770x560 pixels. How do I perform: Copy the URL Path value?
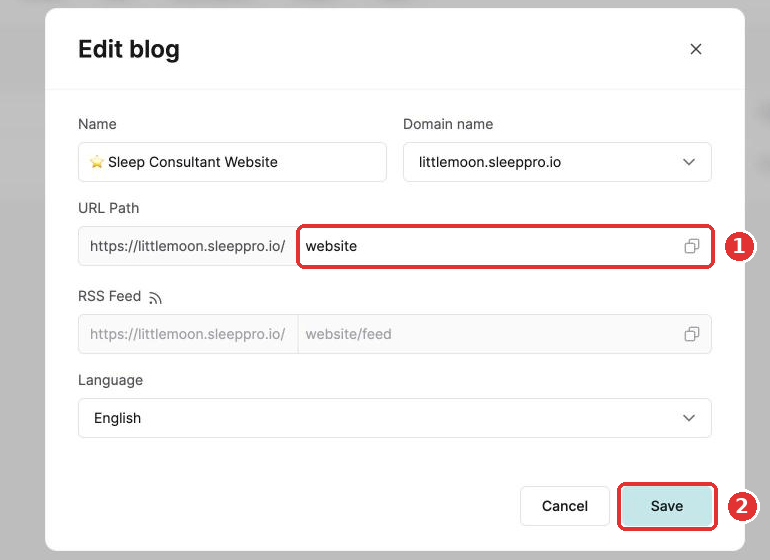point(691,246)
